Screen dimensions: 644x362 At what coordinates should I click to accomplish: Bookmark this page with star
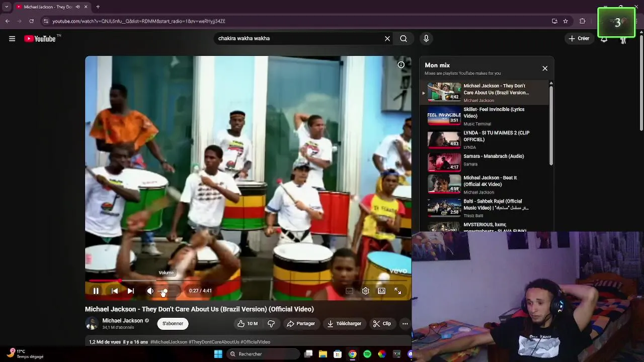tap(566, 21)
